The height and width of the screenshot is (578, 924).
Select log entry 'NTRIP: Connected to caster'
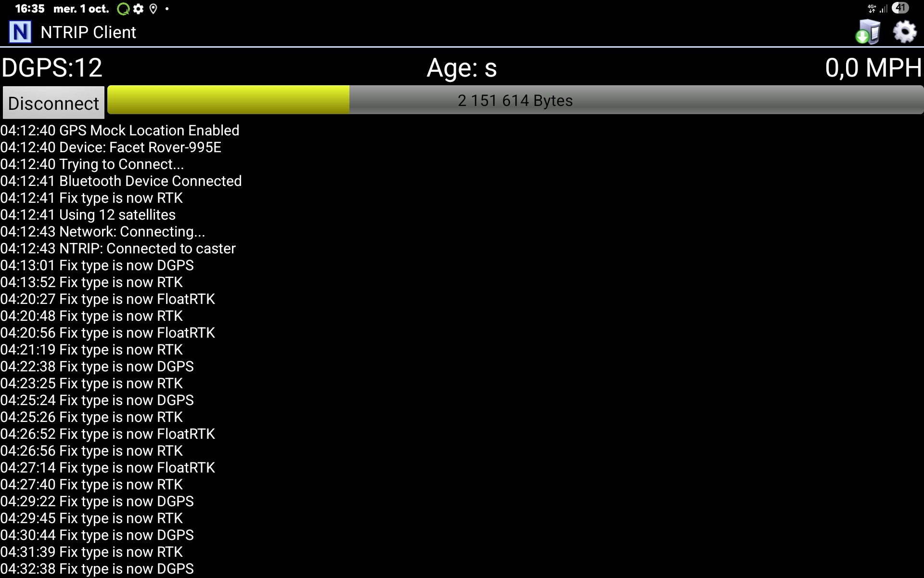[118, 249]
